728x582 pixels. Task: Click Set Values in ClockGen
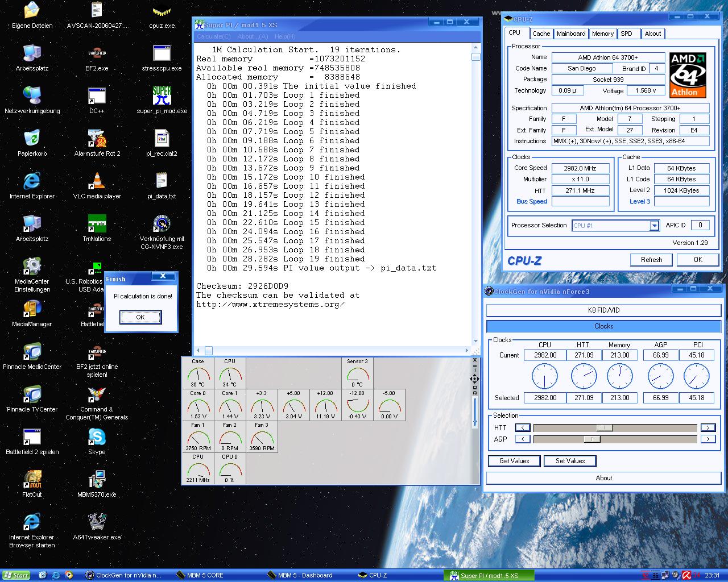(570, 461)
